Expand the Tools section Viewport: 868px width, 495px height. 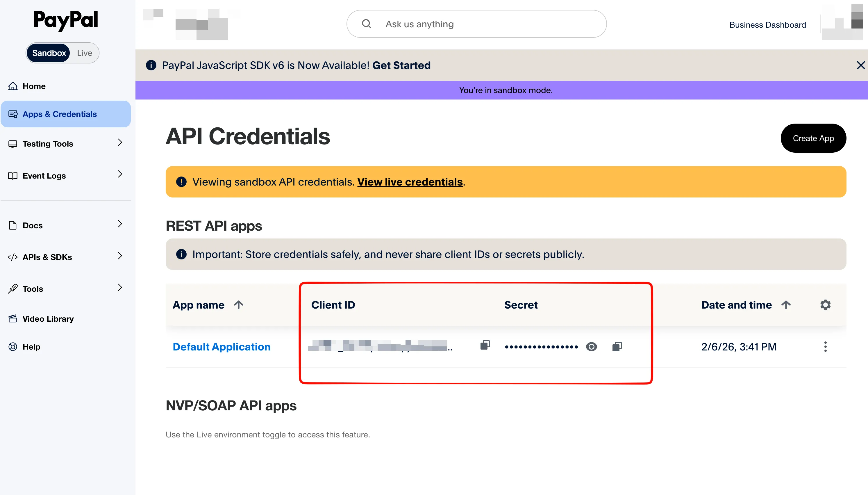[120, 288]
